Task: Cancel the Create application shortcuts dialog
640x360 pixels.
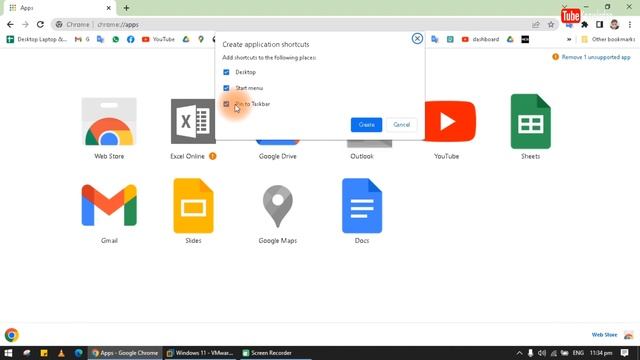Action: pos(402,124)
